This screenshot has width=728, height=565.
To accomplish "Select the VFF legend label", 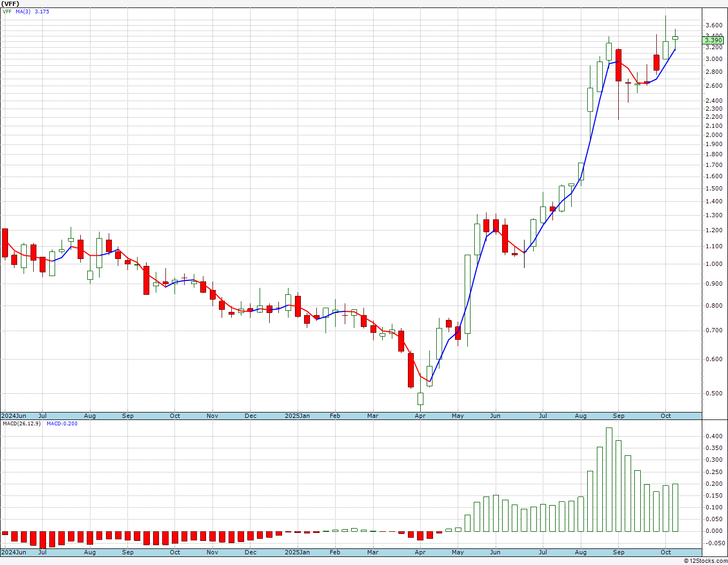I will coord(7,11).
